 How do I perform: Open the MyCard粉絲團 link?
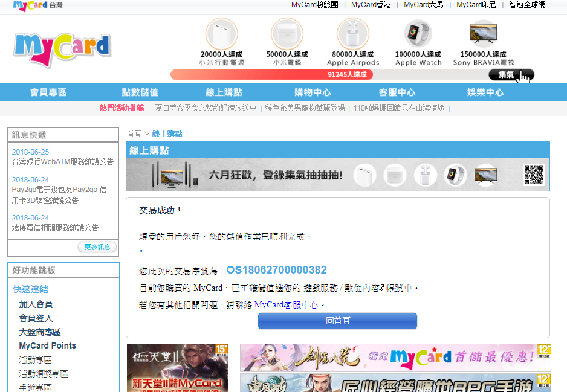click(x=314, y=5)
